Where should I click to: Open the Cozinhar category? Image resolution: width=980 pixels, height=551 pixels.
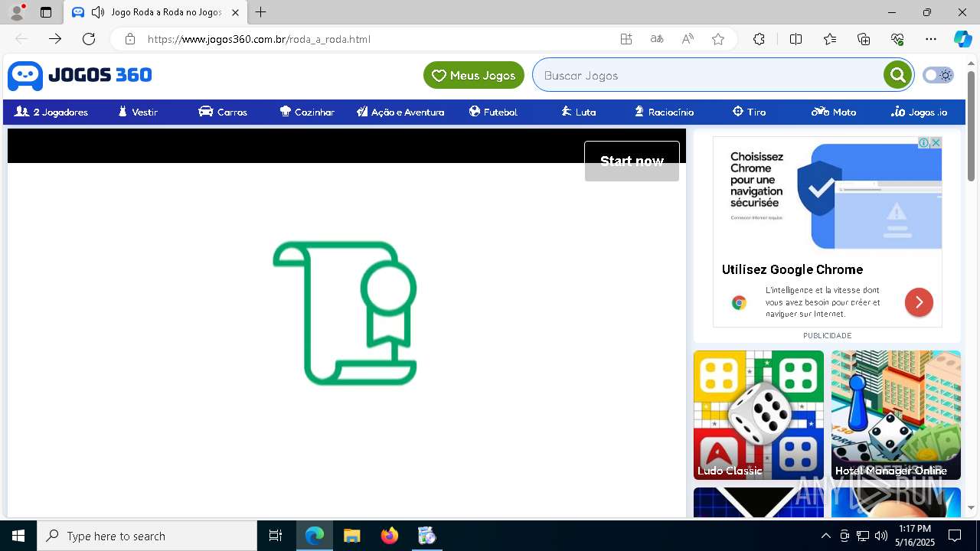(307, 112)
